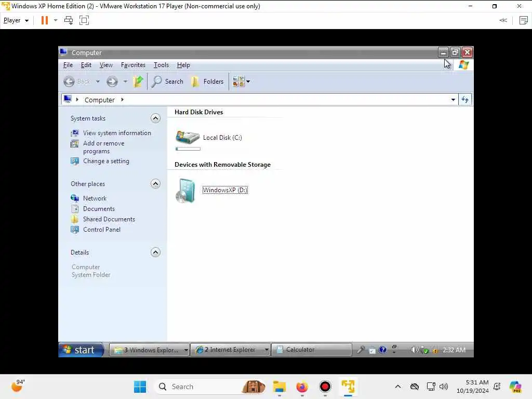Image resolution: width=532 pixels, height=399 pixels.
Task: Click View system information icon
Action: 75,133
